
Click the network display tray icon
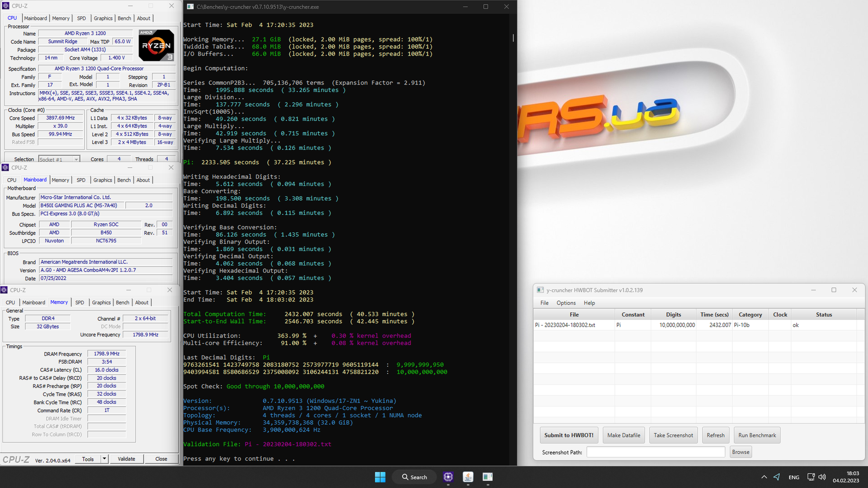(x=811, y=477)
